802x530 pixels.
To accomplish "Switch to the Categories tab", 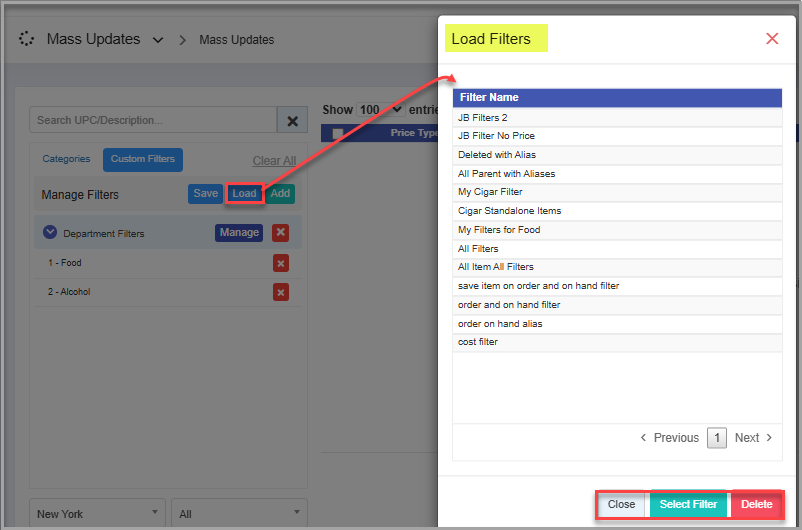I will coord(66,159).
